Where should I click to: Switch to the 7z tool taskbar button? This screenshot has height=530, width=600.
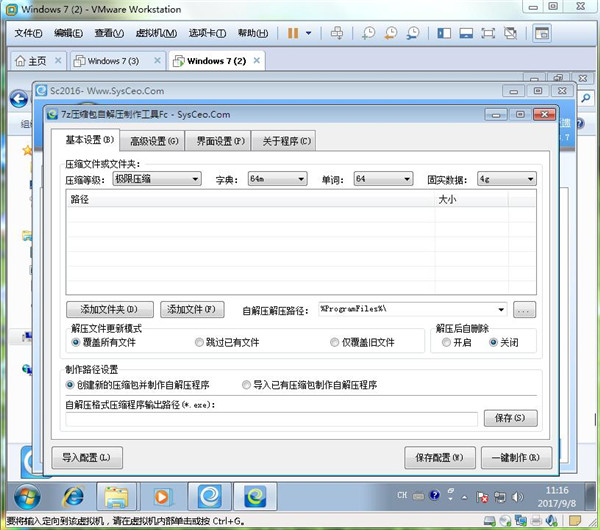[x=255, y=497]
